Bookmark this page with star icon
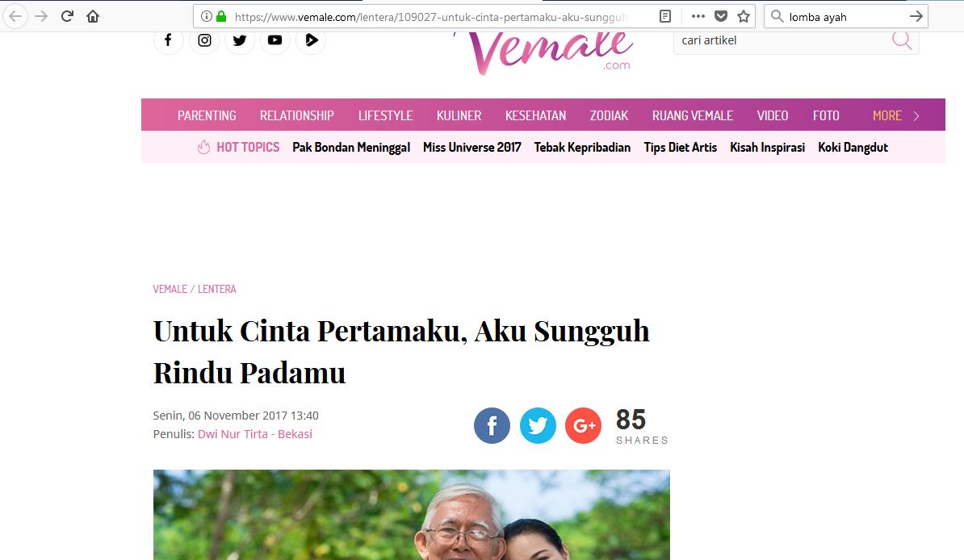The height and width of the screenshot is (560, 964). tap(744, 17)
